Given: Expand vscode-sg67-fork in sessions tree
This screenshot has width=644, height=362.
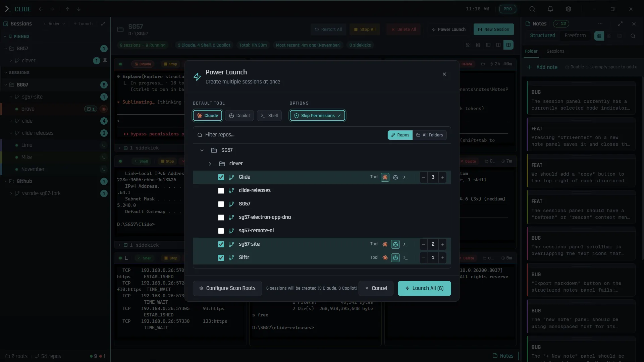Looking at the screenshot, I should tap(11, 193).
